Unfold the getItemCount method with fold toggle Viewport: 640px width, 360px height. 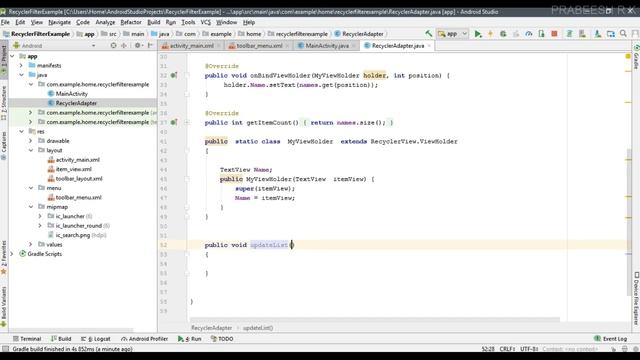coord(187,122)
